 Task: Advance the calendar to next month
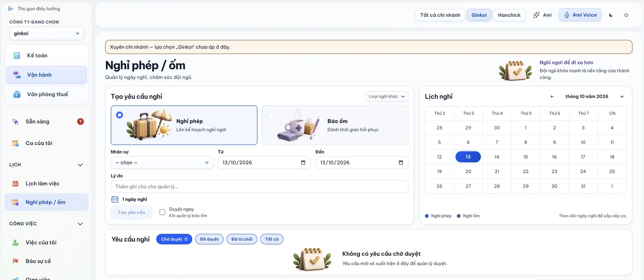pos(621,97)
